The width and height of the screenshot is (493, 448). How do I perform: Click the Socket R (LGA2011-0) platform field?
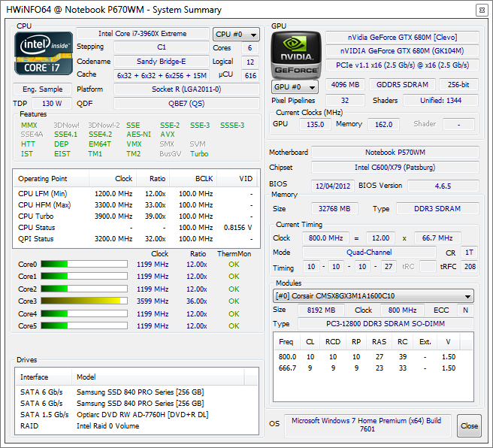(x=186, y=89)
